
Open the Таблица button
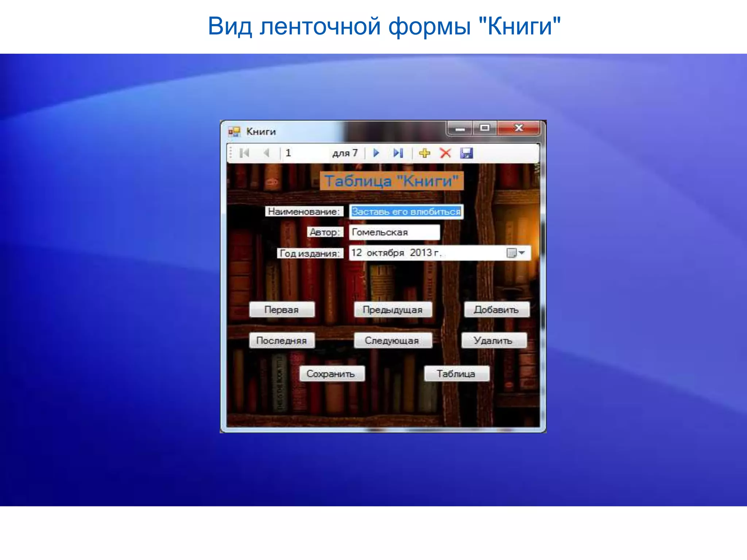pyautogui.click(x=456, y=374)
